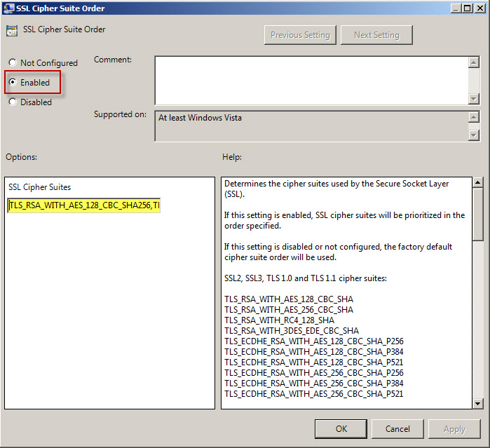Image resolution: width=490 pixels, height=448 pixels.
Task: Click the title bar policy icon
Action: coord(8,8)
